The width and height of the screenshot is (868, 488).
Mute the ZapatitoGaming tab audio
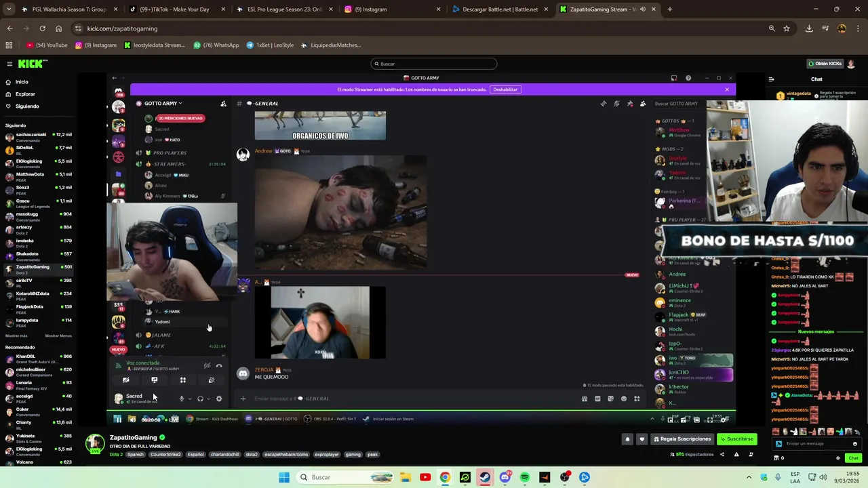coord(643,9)
